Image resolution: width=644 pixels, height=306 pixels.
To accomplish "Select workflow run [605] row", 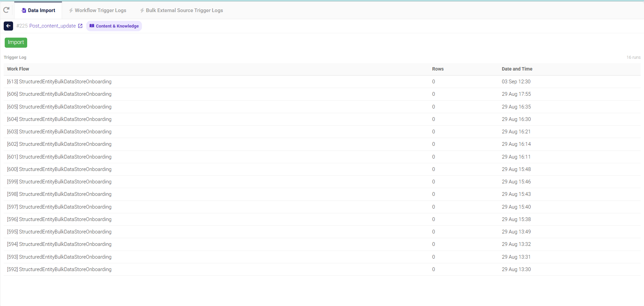I will click(322, 107).
